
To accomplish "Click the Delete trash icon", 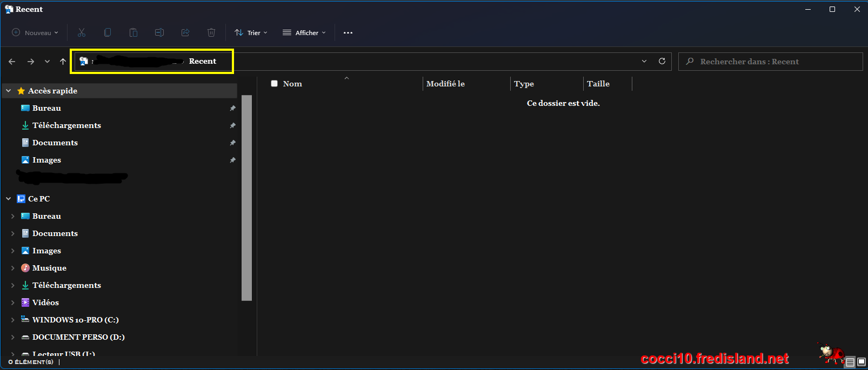I will click(x=211, y=32).
